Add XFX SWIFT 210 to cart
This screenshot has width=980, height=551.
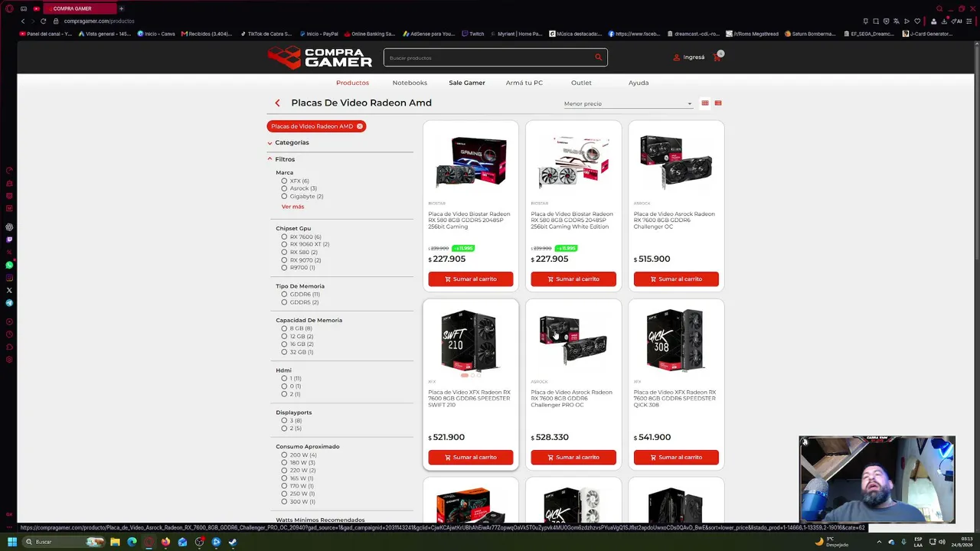471,458
